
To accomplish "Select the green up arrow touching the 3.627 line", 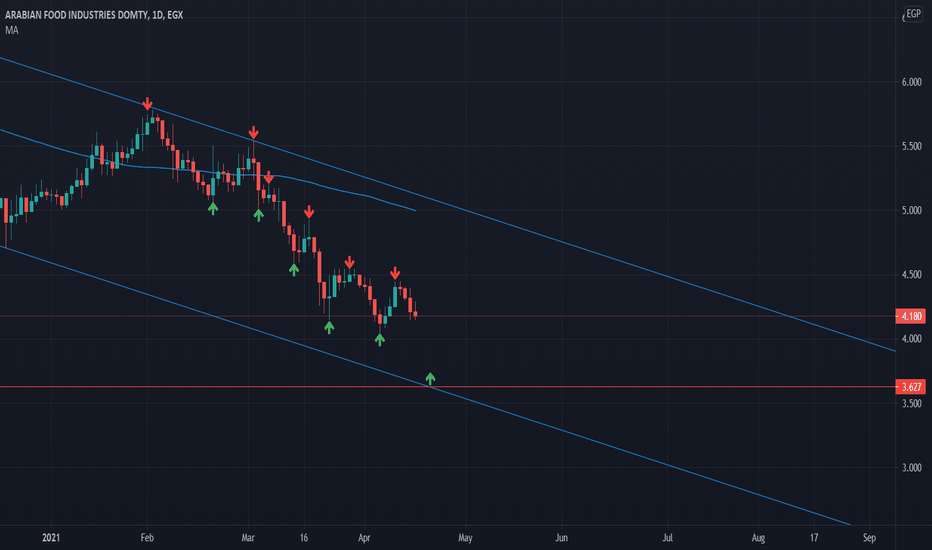I will tap(430, 378).
